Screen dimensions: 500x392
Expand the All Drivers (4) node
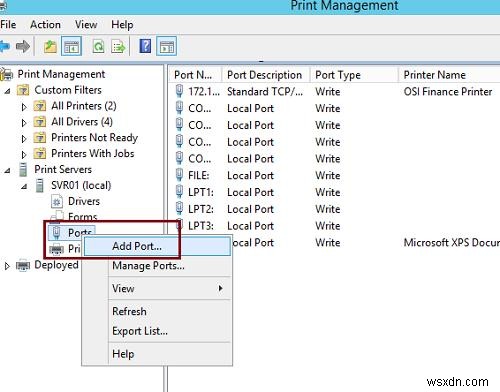[x=24, y=123]
